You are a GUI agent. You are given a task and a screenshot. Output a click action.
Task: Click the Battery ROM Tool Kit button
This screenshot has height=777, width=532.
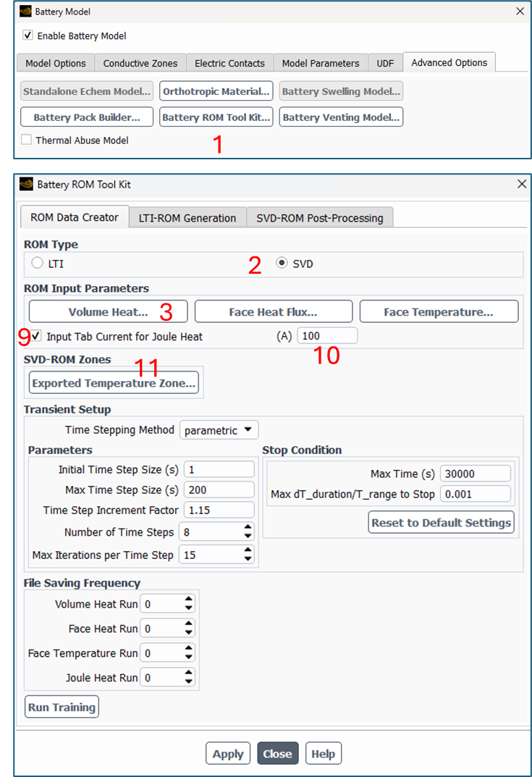click(216, 117)
